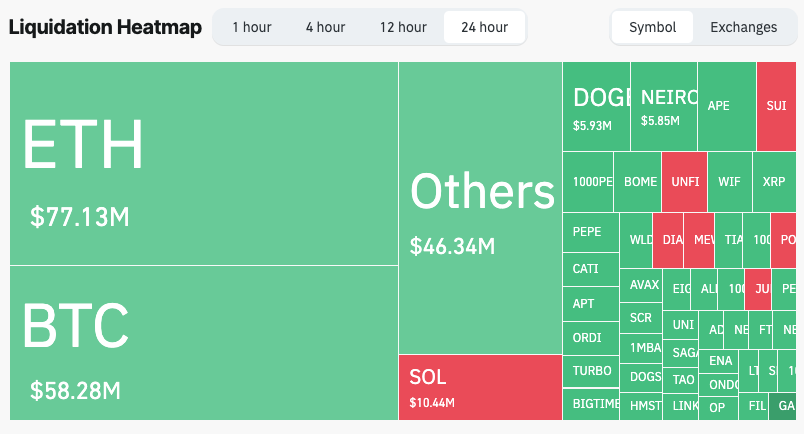Select the 12 hour timeframe tab
The image size is (804, 434).
403,27
